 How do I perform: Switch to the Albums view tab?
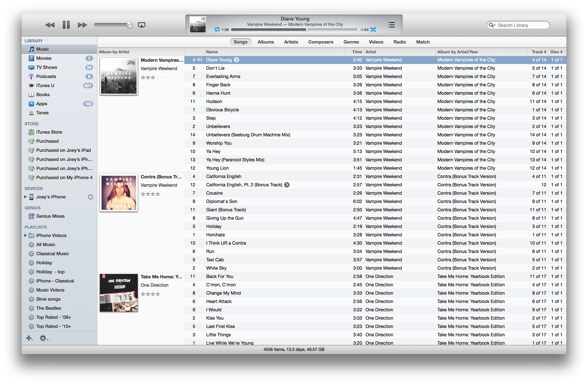[x=266, y=42]
